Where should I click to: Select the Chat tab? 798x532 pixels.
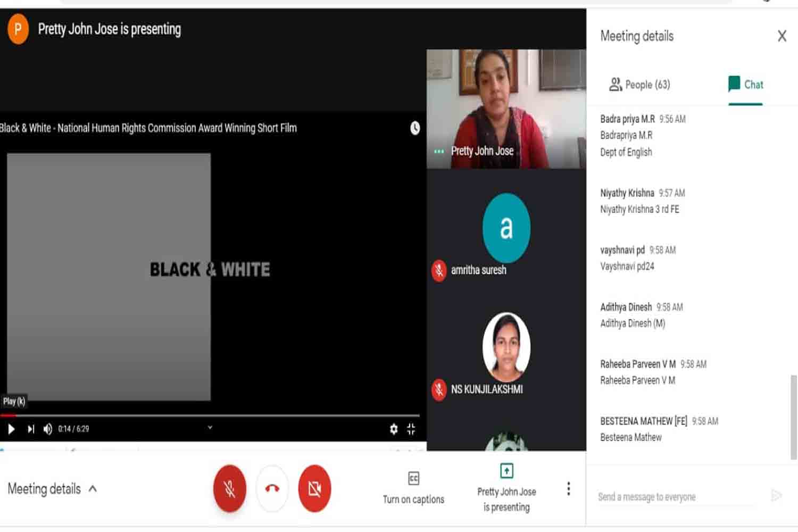pos(746,85)
